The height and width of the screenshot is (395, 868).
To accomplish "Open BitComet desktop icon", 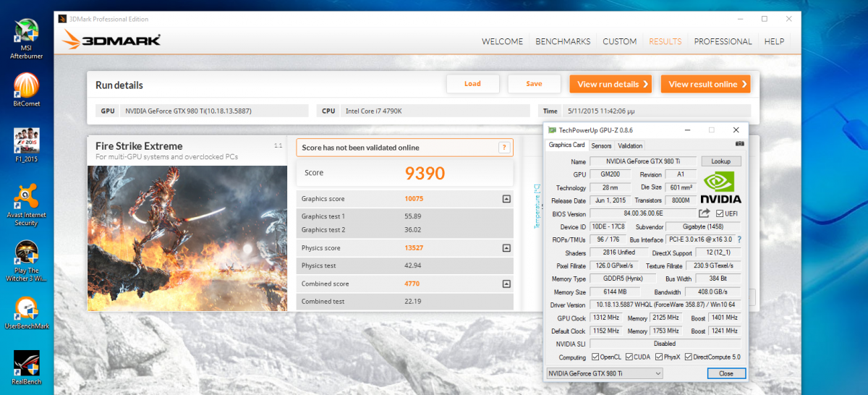I will [x=26, y=91].
